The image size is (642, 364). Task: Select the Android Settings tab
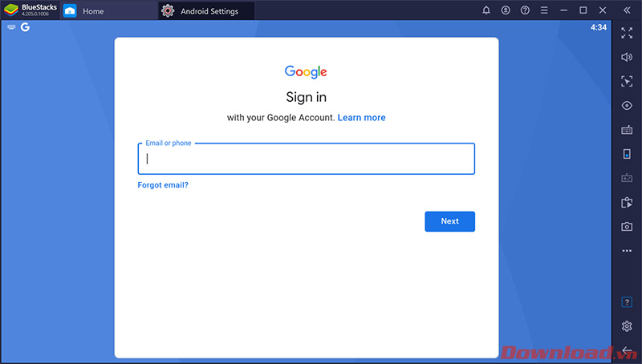(209, 11)
